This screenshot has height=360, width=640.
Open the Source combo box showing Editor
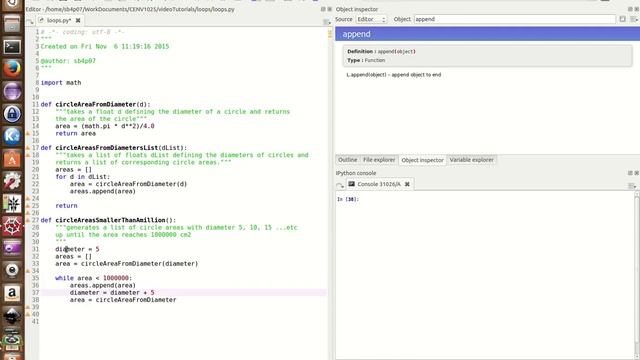[371, 19]
